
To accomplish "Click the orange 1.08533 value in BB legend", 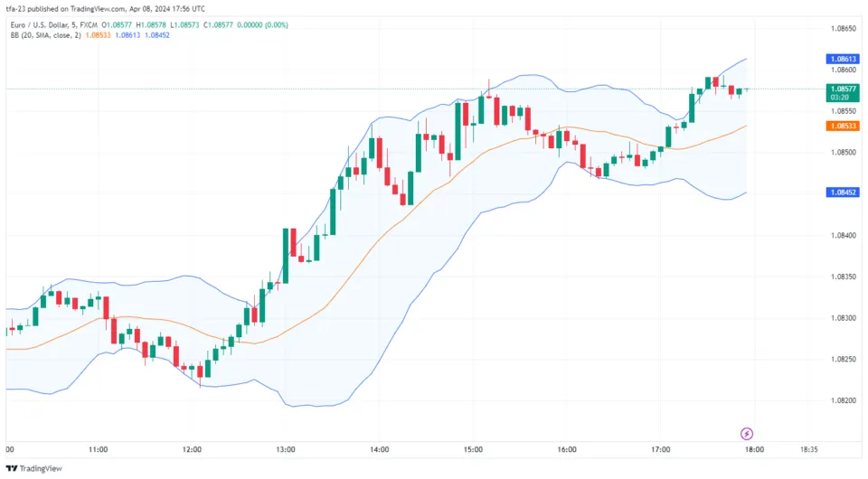I will [x=99, y=35].
